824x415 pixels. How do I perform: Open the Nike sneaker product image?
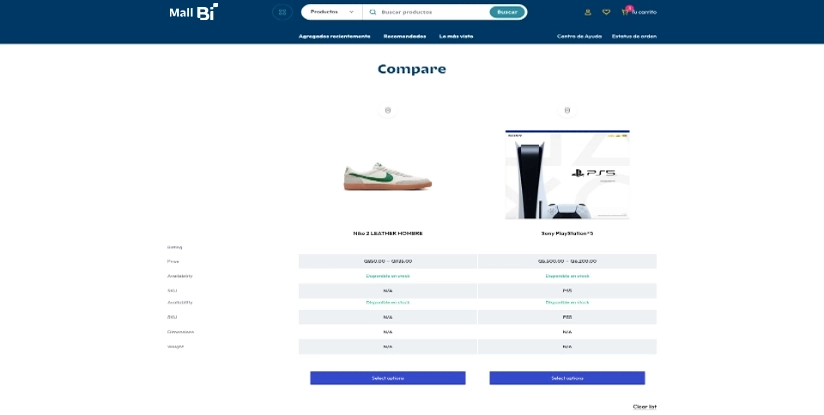[x=388, y=176]
